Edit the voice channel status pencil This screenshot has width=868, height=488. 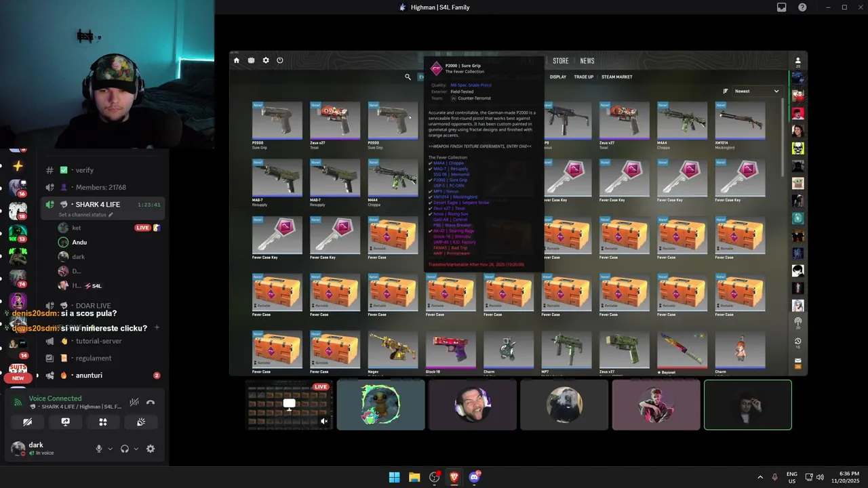coord(111,215)
